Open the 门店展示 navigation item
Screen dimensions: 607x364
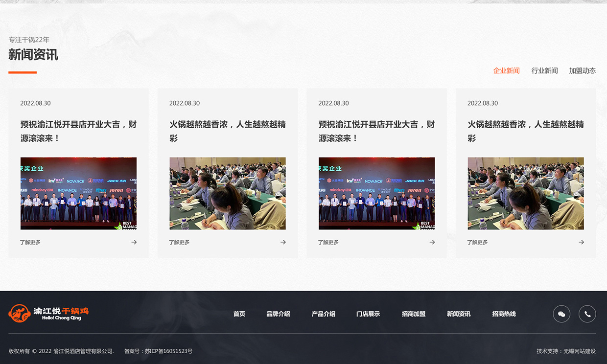pos(369,314)
